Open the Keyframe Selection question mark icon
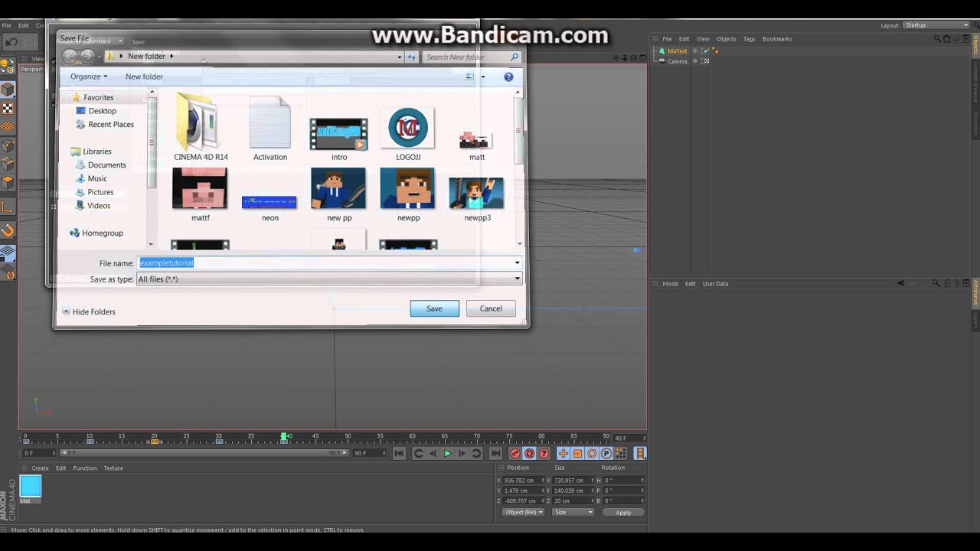 point(544,454)
